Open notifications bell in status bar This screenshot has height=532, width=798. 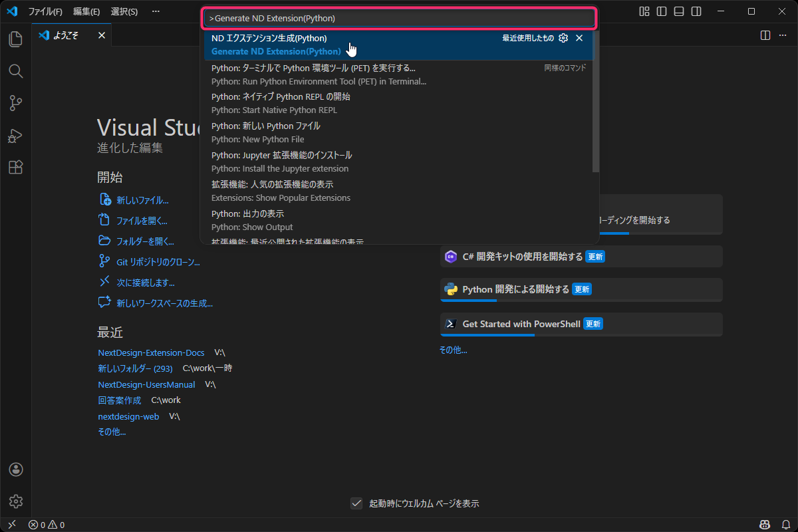point(786,525)
